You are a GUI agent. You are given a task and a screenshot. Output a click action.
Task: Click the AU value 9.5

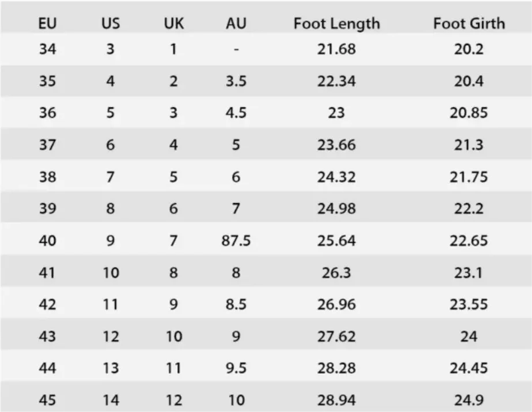pos(236,369)
